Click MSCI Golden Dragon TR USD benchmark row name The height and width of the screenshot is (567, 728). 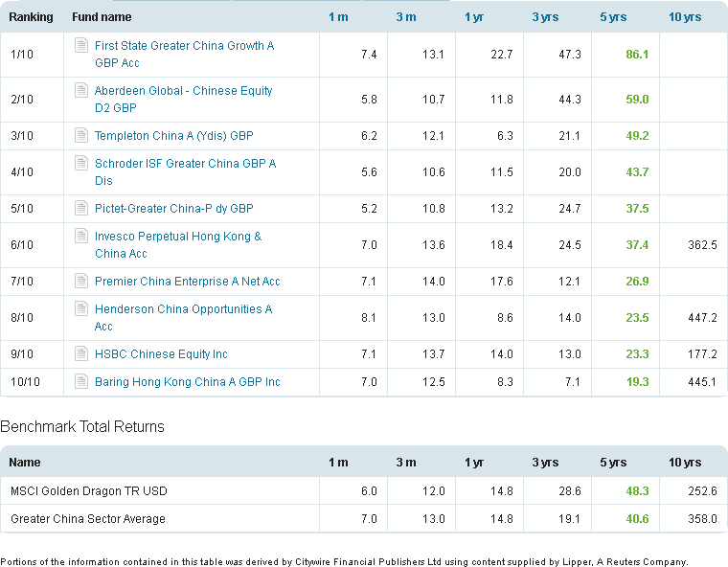89,490
